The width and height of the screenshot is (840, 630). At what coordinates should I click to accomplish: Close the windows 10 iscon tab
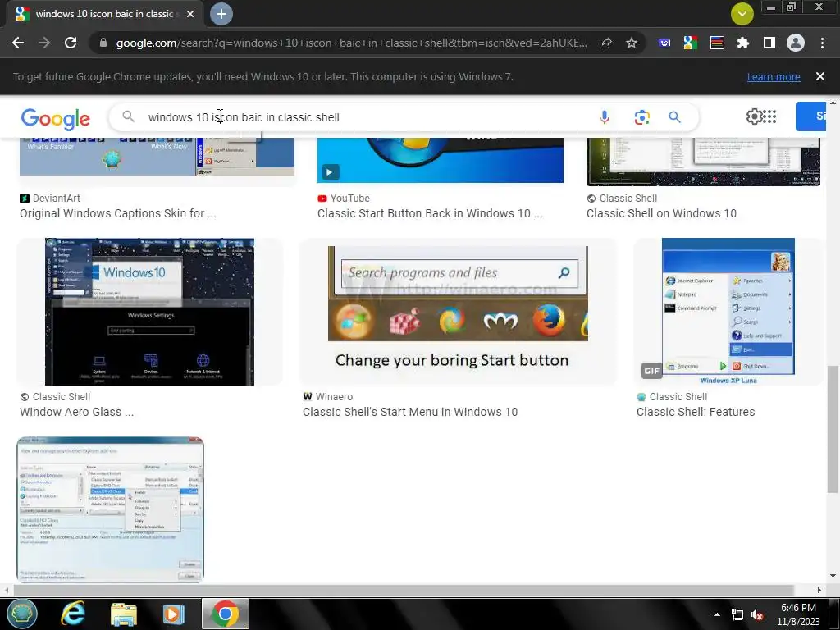[190, 14]
